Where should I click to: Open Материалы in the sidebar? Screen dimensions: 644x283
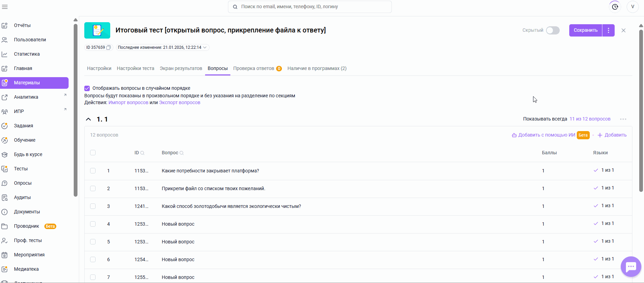point(34,83)
